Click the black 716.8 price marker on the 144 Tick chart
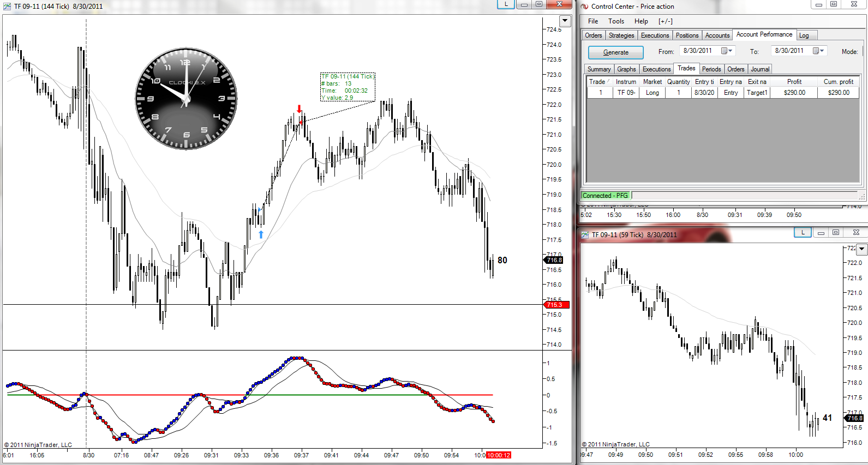The image size is (868, 465). coord(554,260)
